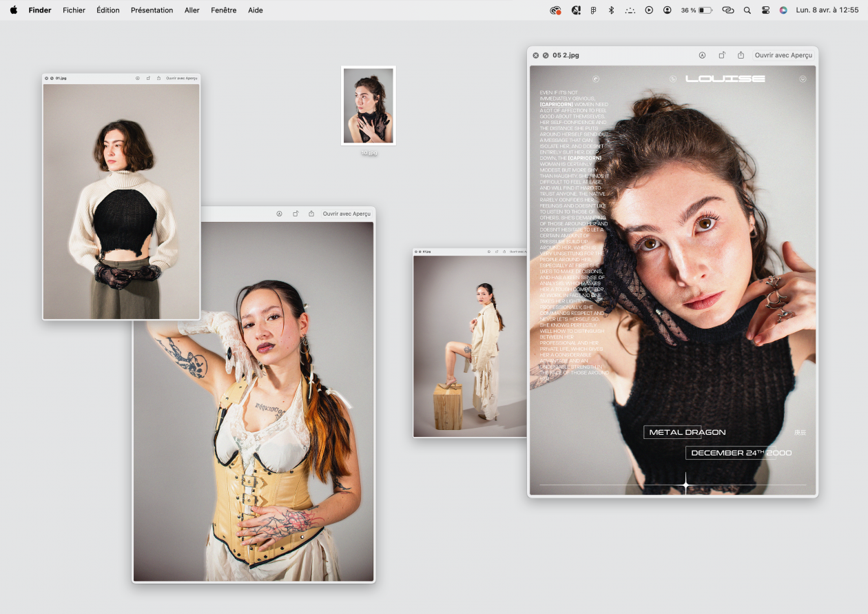Toggle full screen on 05 2.jpg preview
Screen dimensions: 868x614
point(545,55)
